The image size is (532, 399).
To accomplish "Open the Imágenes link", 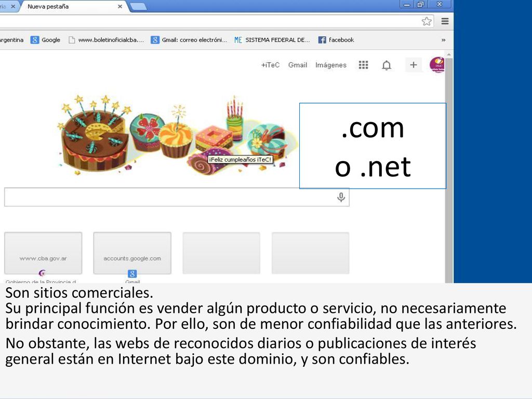I will tap(331, 65).
